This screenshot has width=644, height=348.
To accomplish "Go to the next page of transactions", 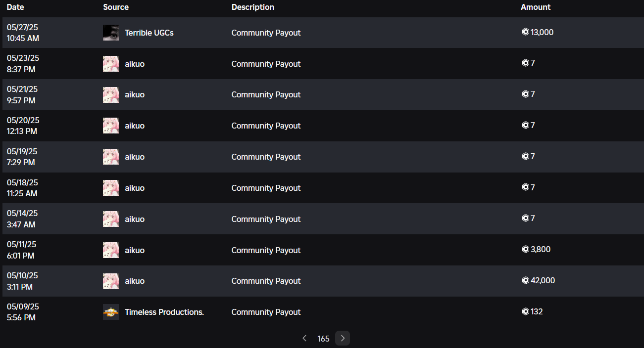I will [x=343, y=338].
